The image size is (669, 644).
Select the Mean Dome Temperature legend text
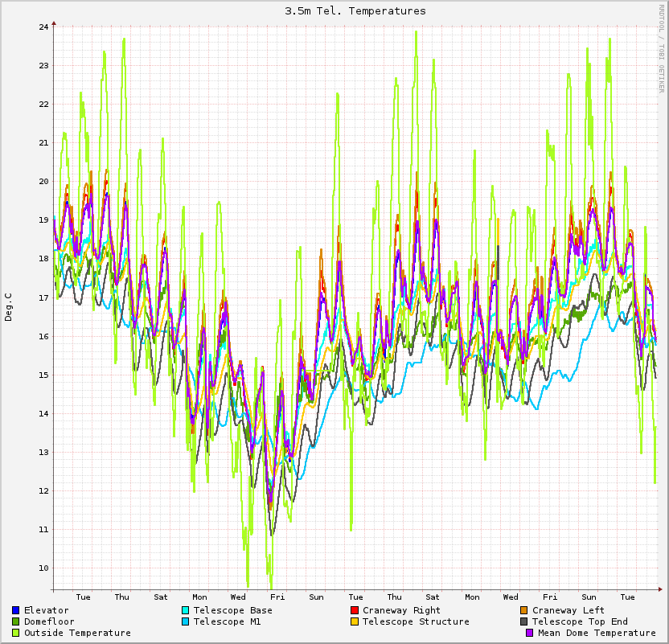point(597,633)
